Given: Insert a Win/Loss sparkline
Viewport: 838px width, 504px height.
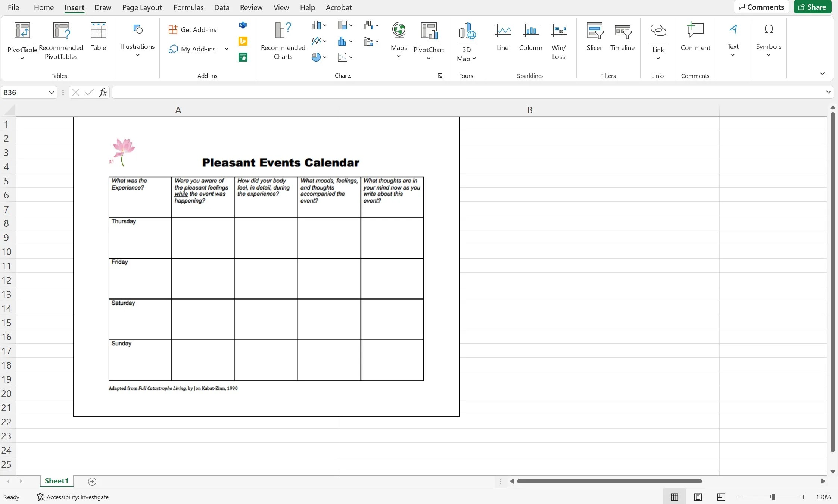Looking at the screenshot, I should pyautogui.click(x=558, y=39).
